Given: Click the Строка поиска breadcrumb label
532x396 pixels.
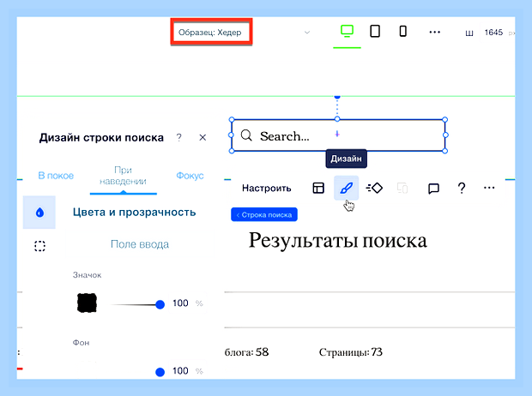Looking at the screenshot, I should 264,214.
